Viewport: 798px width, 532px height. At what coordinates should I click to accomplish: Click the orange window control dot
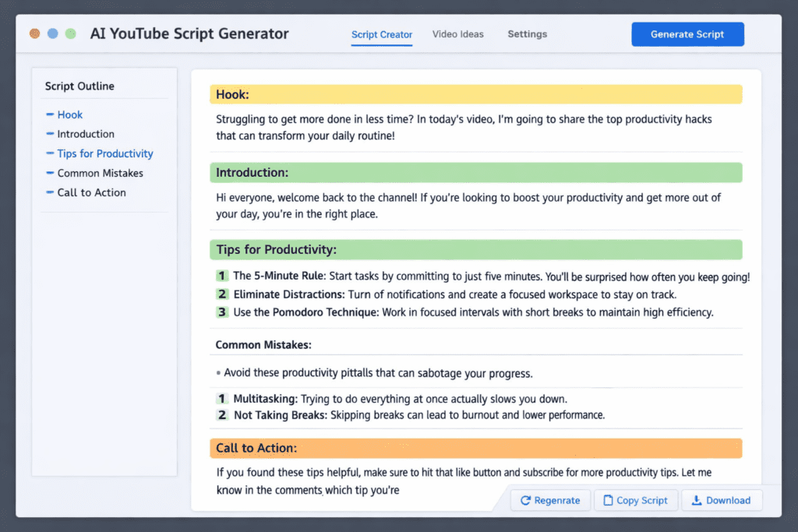pyautogui.click(x=34, y=33)
